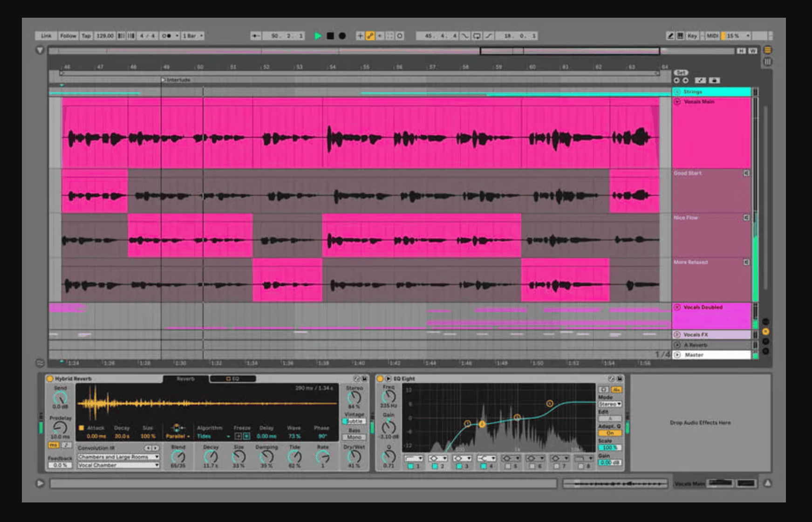
Task: Select the Vocals FX track header
Action: [x=711, y=335]
